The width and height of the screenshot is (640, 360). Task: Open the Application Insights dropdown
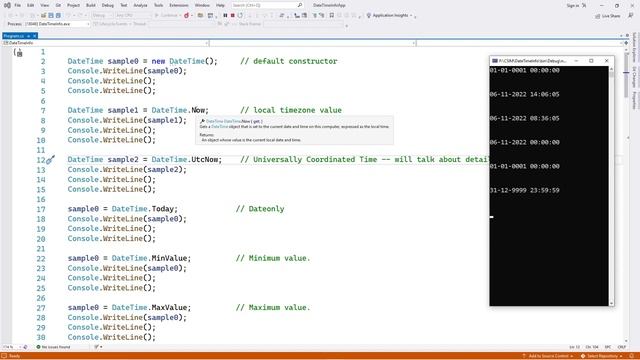coord(391,16)
